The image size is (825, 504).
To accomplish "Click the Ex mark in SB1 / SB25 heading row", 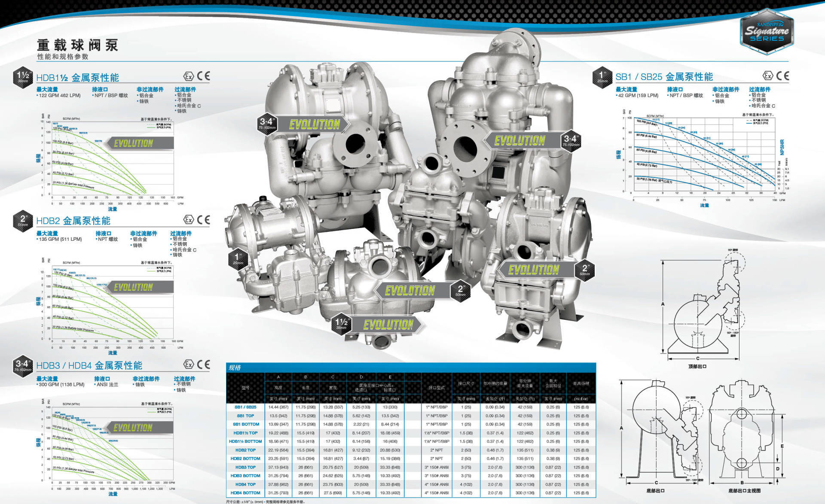I will (768, 76).
